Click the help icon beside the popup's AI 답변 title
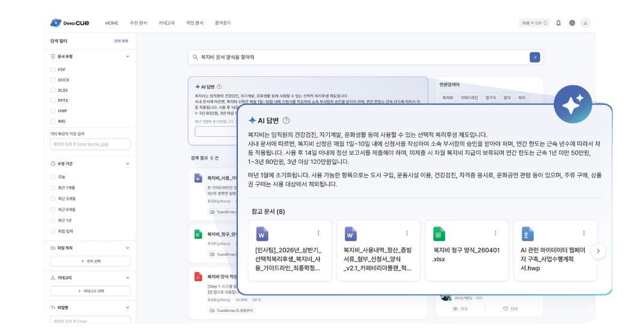 click(287, 121)
